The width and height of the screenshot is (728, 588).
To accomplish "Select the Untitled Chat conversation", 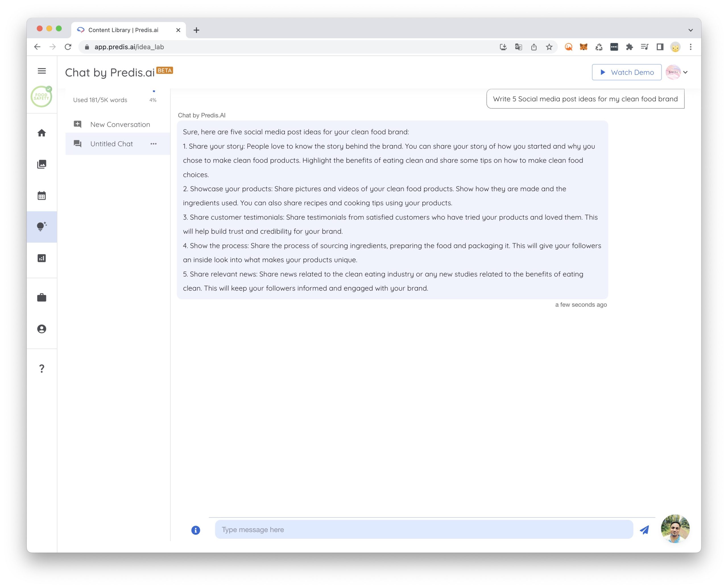I will pyautogui.click(x=111, y=144).
